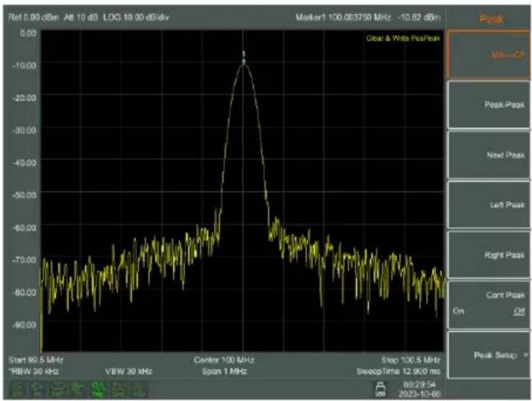532x401 pixels.
Task: Click the Peak menu title
Action: pyautogui.click(x=491, y=18)
